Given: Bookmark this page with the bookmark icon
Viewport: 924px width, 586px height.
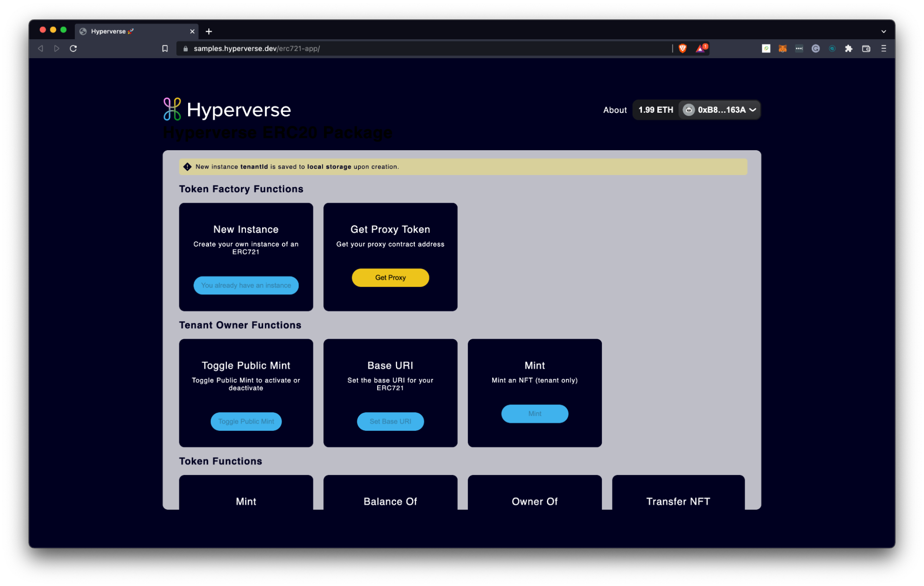Looking at the screenshot, I should click(x=165, y=49).
